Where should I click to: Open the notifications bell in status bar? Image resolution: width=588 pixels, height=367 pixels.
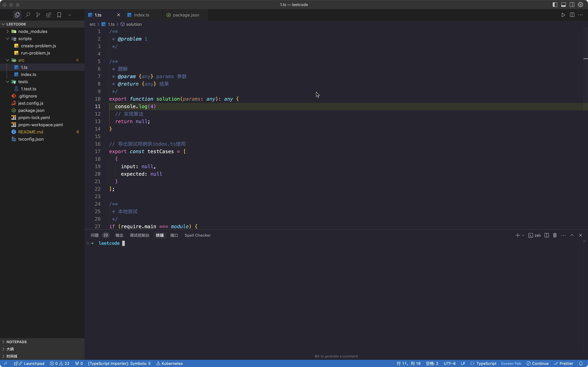(x=581, y=363)
